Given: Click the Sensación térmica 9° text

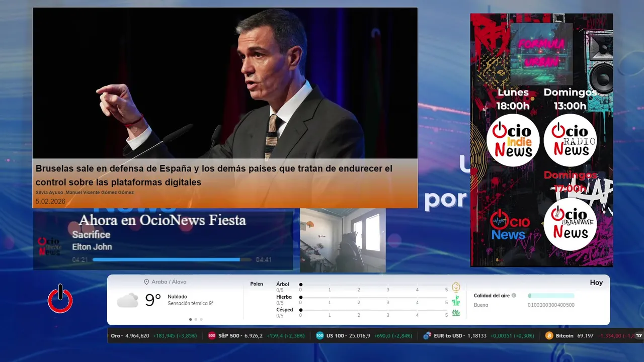Looking at the screenshot, I should click(191, 303).
